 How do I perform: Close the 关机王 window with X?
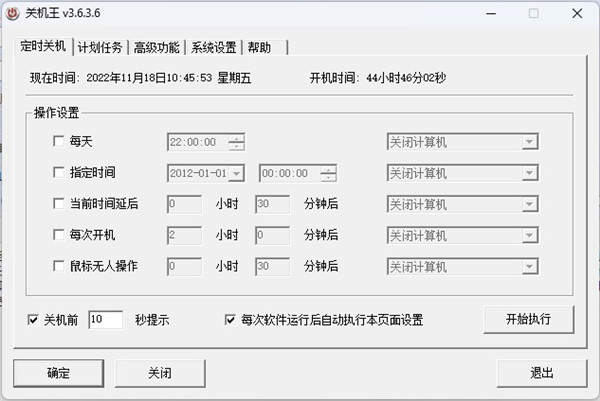coord(577,14)
